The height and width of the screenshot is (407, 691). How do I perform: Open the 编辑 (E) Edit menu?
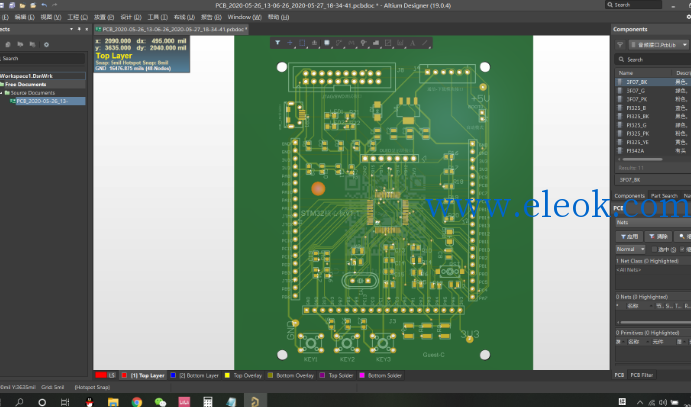tap(24, 17)
